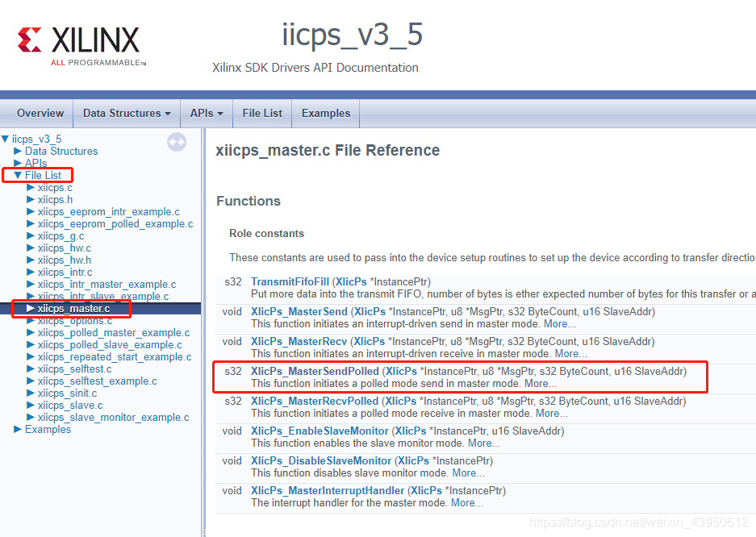
Task: Expand the xiicps.h tree arrow
Action: click(x=31, y=199)
